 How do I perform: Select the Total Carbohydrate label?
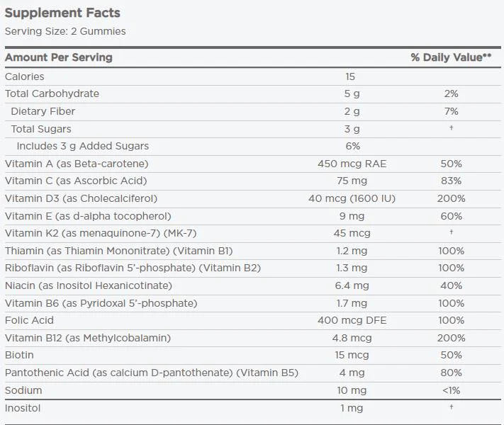coord(52,93)
